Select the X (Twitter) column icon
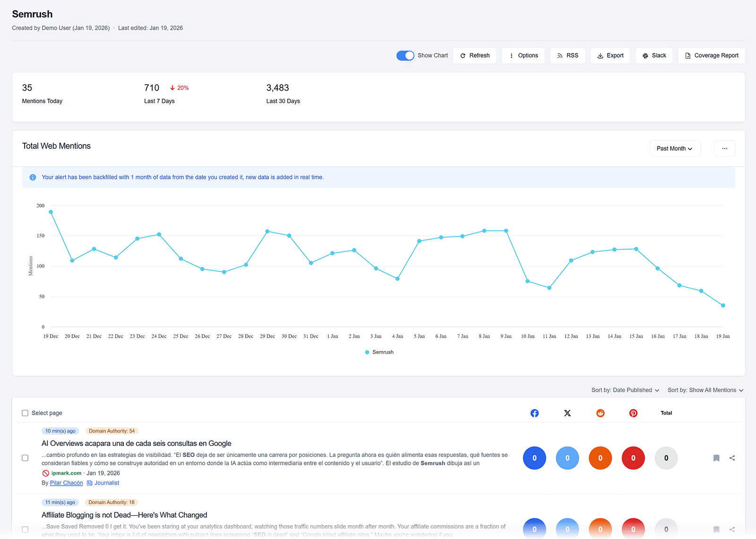756x539 pixels. [567, 413]
